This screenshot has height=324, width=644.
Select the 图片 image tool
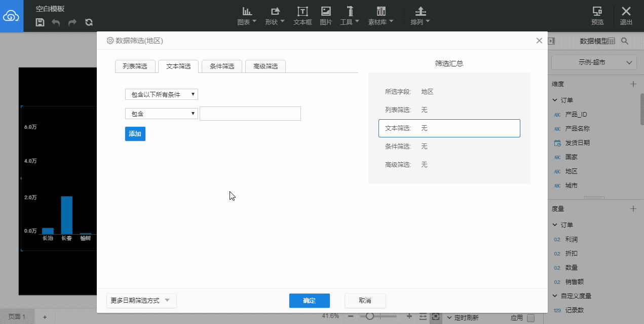[326, 16]
